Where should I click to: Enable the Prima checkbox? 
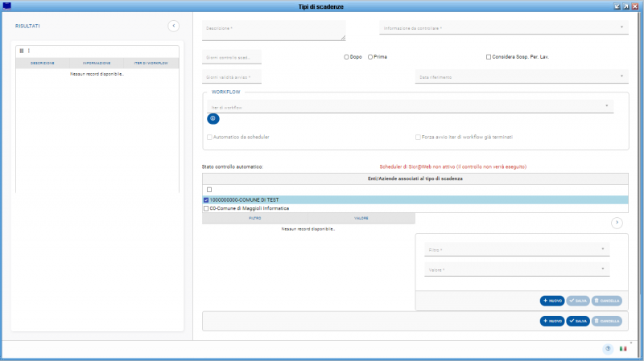(x=370, y=57)
